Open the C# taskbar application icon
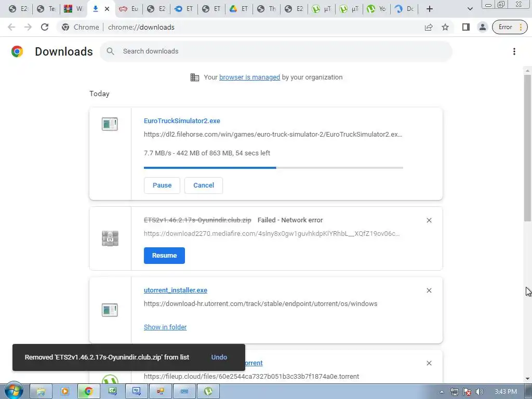532x399 pixels. (x=113, y=392)
